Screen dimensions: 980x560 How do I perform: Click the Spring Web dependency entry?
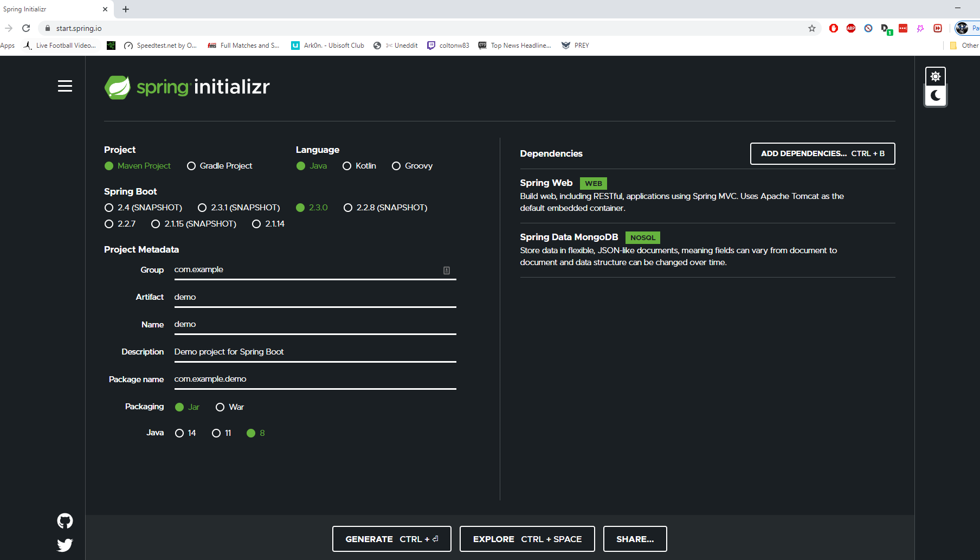707,196
